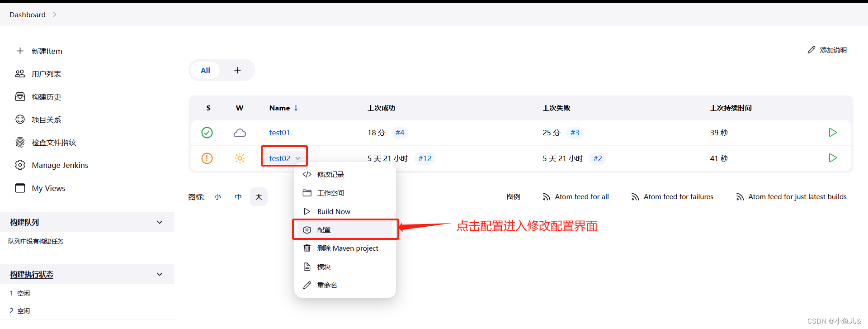Open build #4 of test01
Image resolution: width=868 pixels, height=329 pixels.
coord(400,133)
